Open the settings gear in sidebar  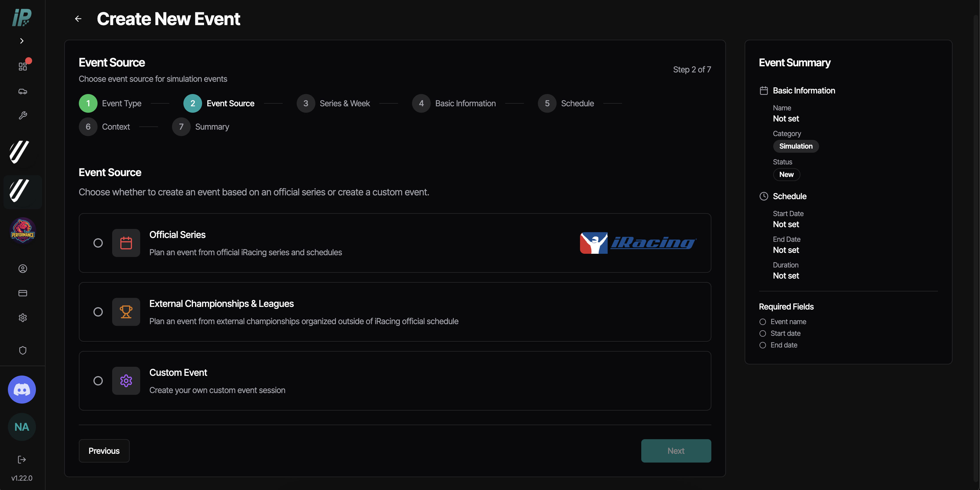[22, 318]
